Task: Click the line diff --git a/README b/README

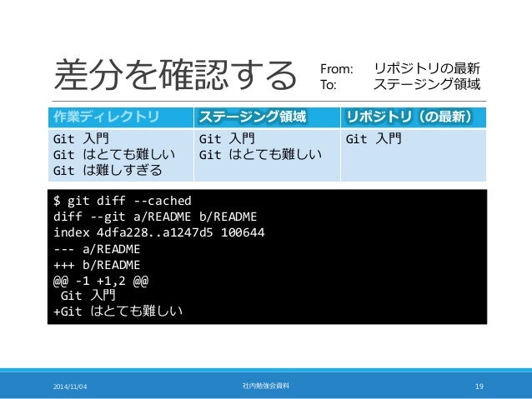Action: 155,217
